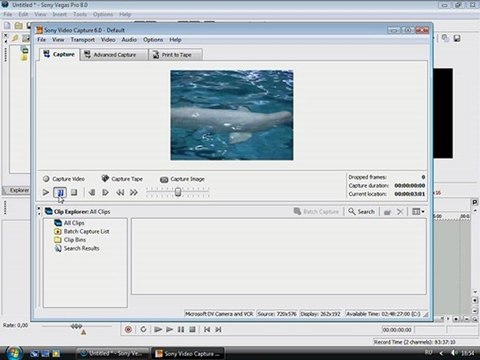This screenshot has width=480, height=360.
Task: Go to start in Vegas transport bar
Action: (x=207, y=330)
